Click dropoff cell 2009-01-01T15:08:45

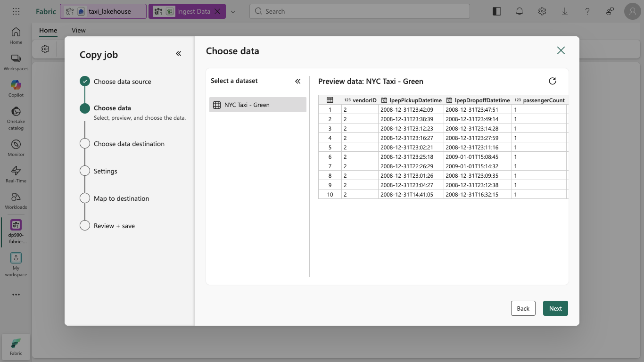(x=478, y=156)
